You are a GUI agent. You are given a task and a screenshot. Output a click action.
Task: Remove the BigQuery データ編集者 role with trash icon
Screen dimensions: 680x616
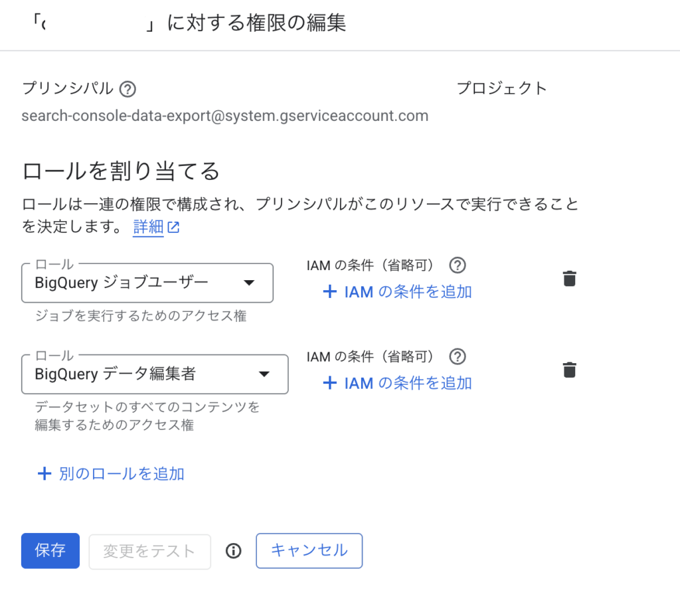click(x=569, y=370)
